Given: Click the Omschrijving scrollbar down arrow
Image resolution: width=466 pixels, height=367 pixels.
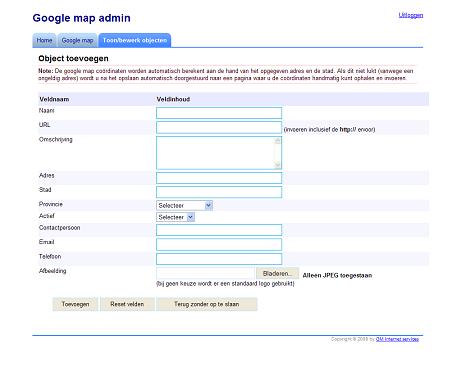Looking at the screenshot, I should click(x=277, y=165).
